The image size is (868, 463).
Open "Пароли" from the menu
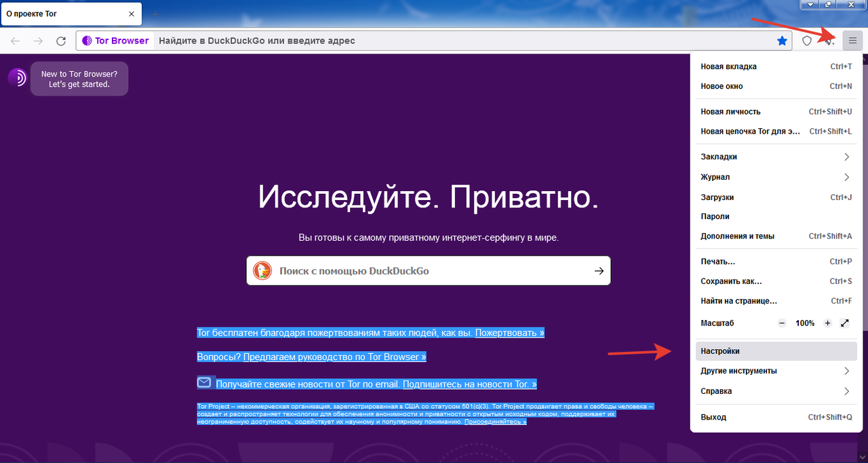(x=776, y=216)
